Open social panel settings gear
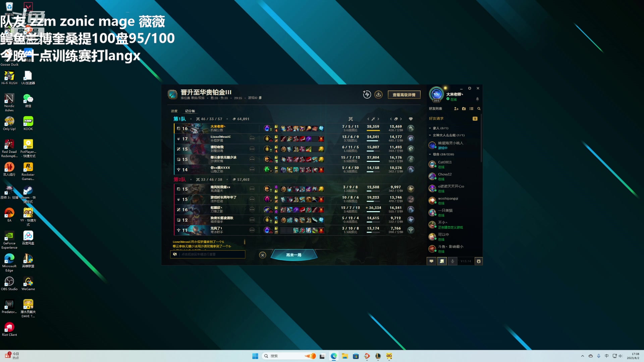Screen dimensions: 644x362 coord(470,88)
